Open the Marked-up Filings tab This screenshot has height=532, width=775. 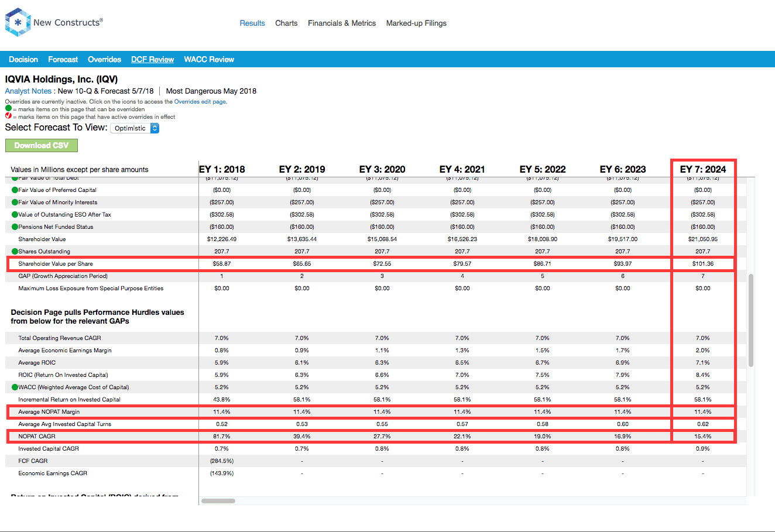(x=416, y=23)
